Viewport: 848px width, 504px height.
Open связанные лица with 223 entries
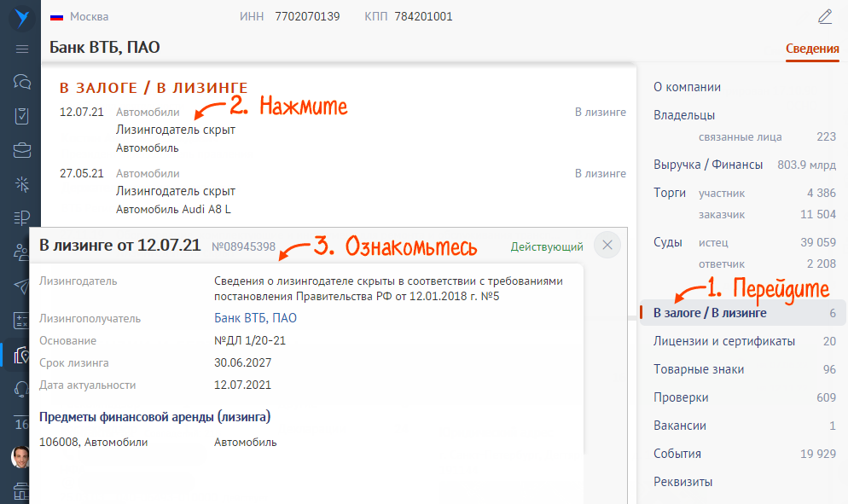767,136
